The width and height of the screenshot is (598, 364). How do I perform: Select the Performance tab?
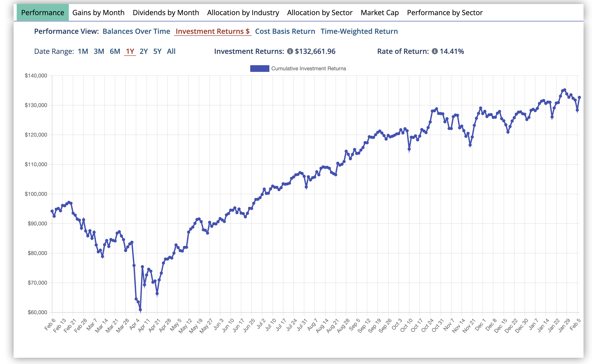43,13
